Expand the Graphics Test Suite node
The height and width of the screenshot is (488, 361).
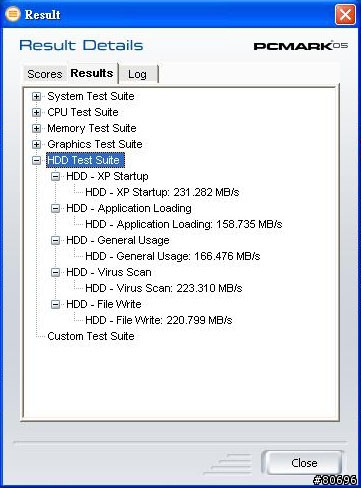click(x=36, y=144)
